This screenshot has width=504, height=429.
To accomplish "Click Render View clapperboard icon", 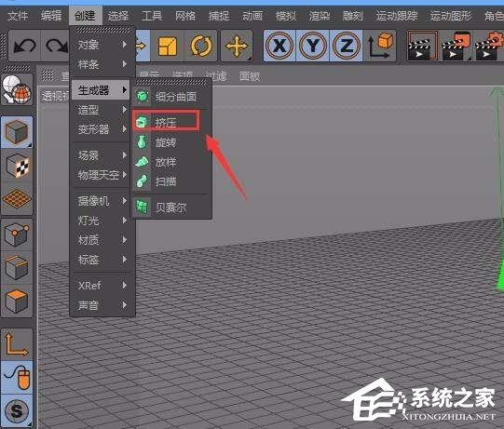I will pyautogui.click(x=422, y=46).
